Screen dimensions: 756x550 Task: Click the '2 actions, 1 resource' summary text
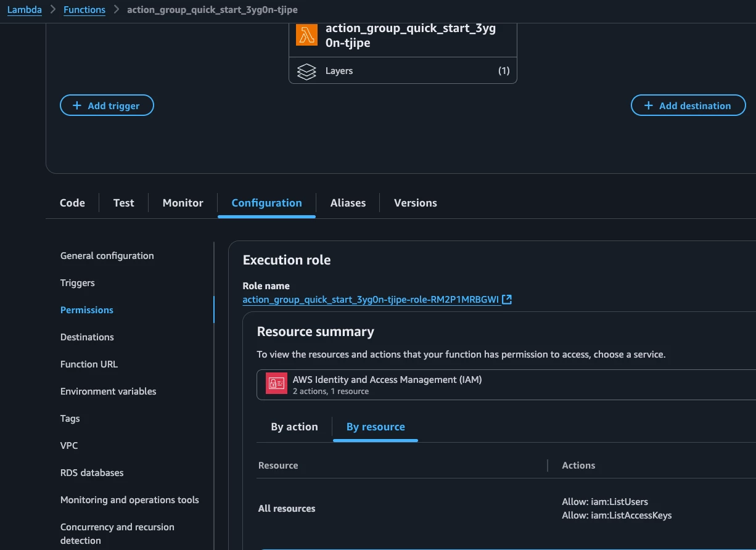click(331, 392)
